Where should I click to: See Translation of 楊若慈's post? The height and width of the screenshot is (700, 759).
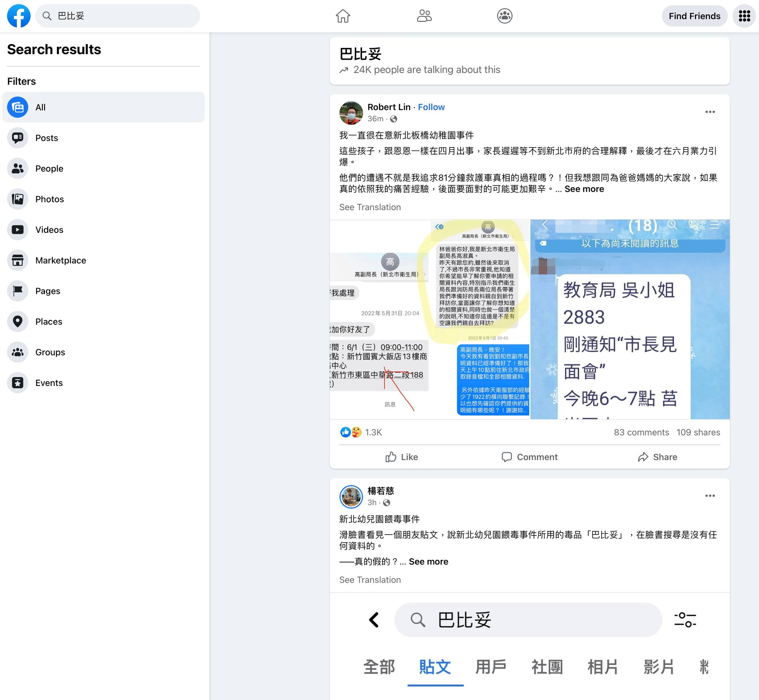click(x=370, y=580)
